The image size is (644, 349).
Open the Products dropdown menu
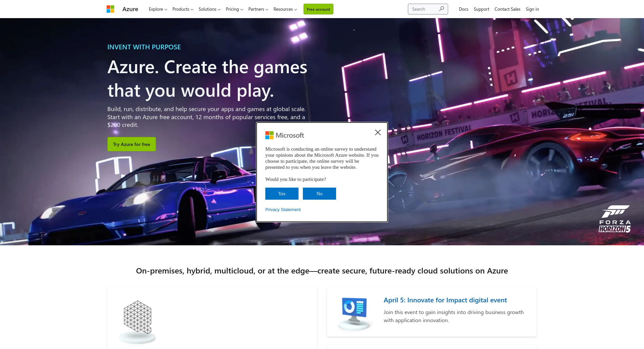tap(182, 9)
